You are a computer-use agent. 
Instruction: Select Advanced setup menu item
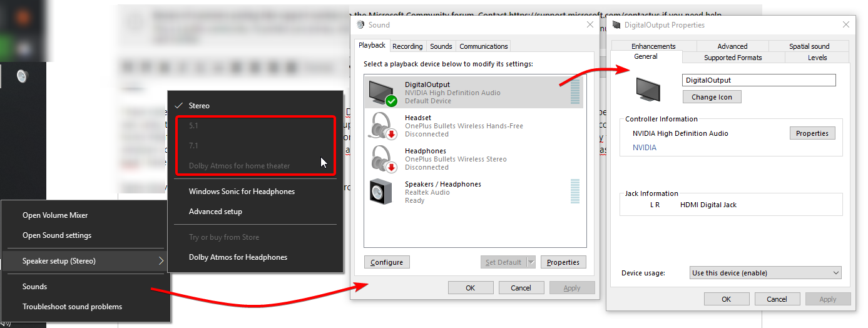tap(255, 212)
